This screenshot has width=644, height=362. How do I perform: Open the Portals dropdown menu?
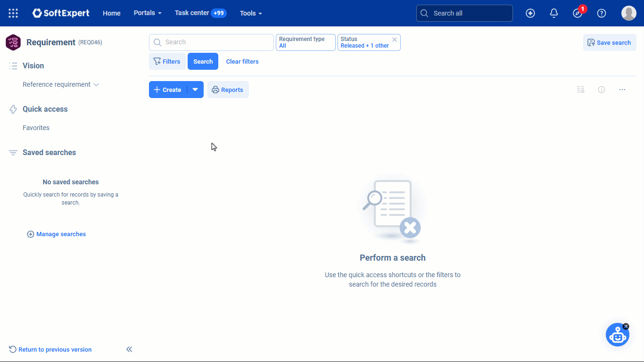click(148, 13)
